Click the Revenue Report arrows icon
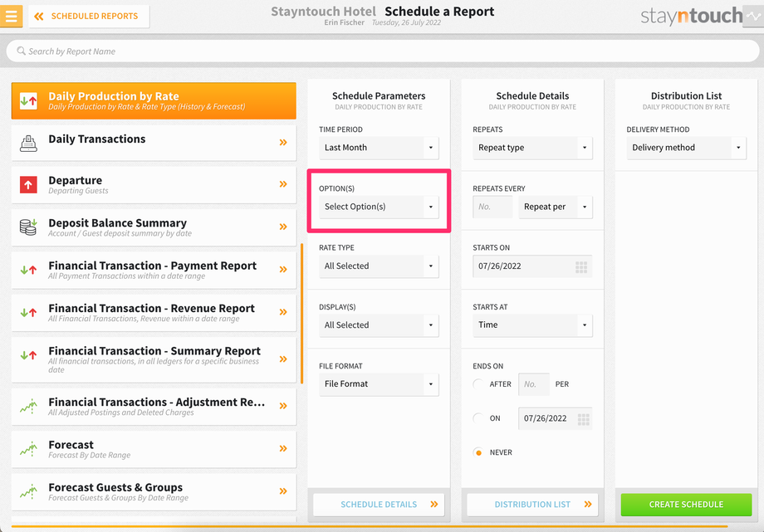Viewport: 764px width, 532px height. point(28,312)
